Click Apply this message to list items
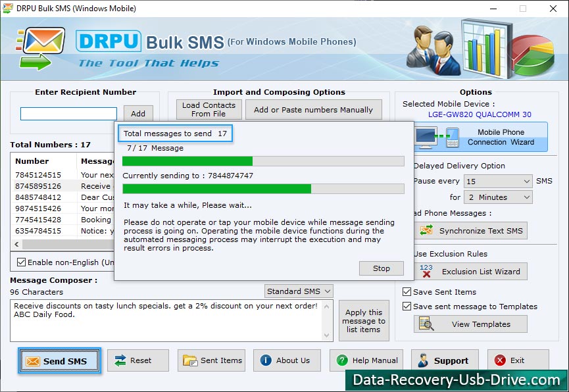This screenshot has width=569, height=392. 364,321
